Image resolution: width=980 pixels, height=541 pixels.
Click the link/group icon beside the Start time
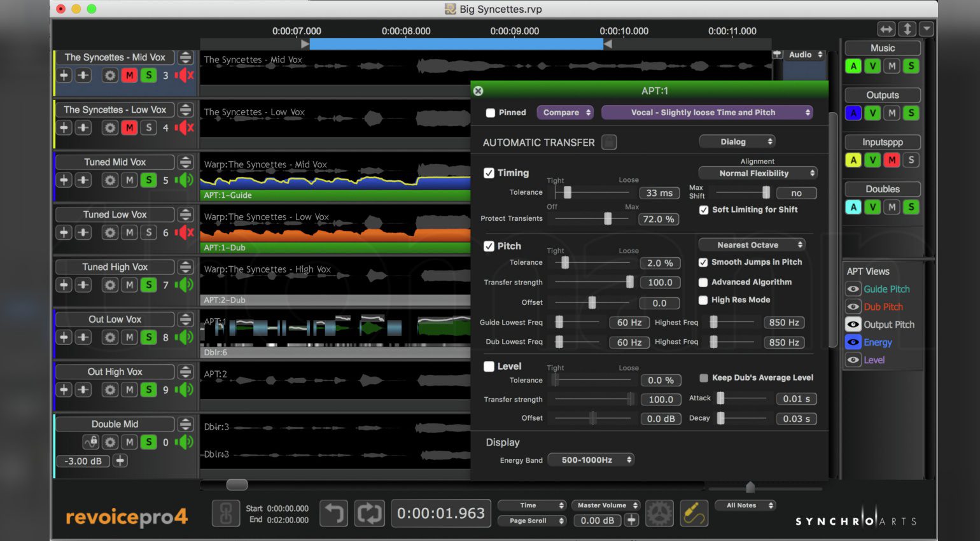click(225, 512)
